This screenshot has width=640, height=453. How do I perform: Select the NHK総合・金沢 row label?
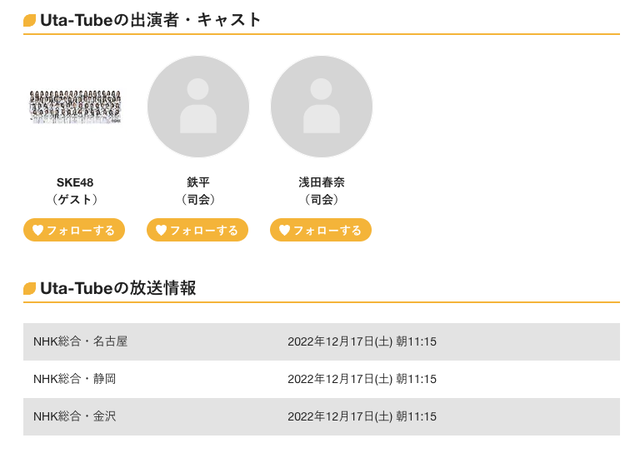click(75, 416)
